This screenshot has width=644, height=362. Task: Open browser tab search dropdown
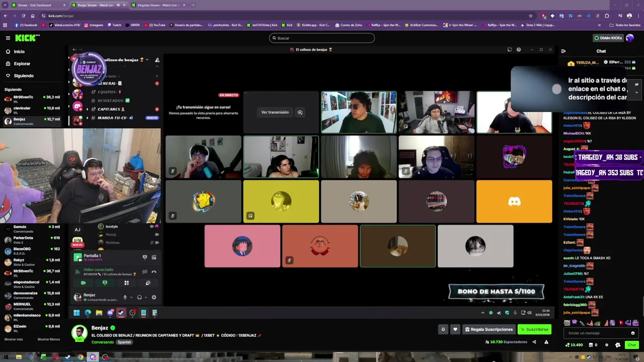pyautogui.click(x=5, y=5)
